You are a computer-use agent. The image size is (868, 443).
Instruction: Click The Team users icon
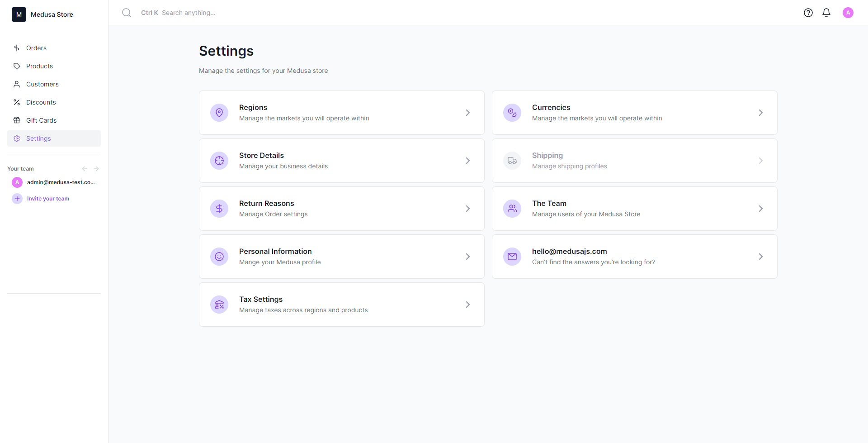tap(512, 208)
